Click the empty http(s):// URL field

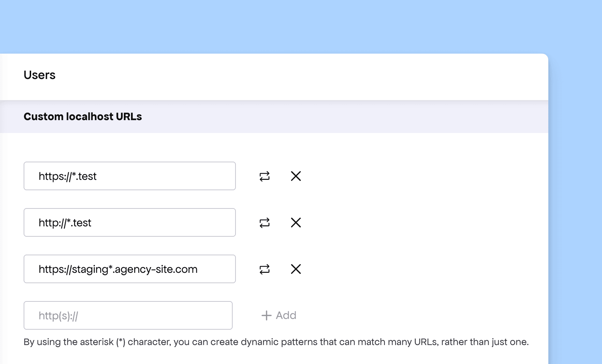pyautogui.click(x=128, y=315)
